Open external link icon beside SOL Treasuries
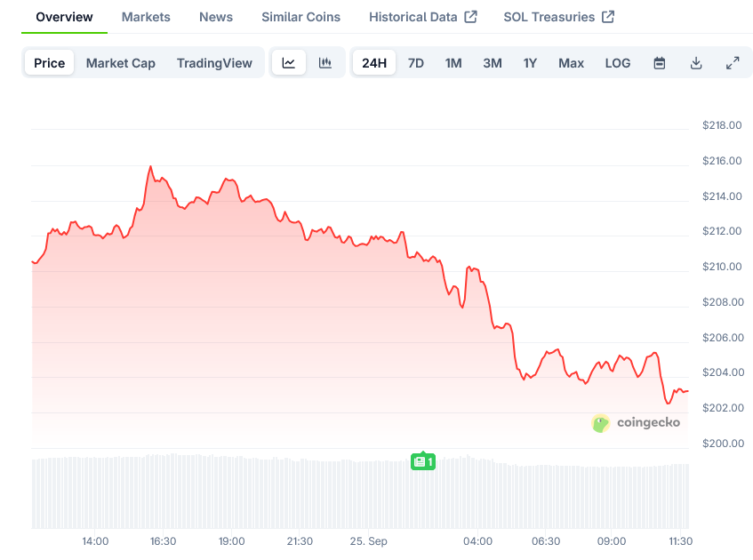753x560 pixels. 608,17
